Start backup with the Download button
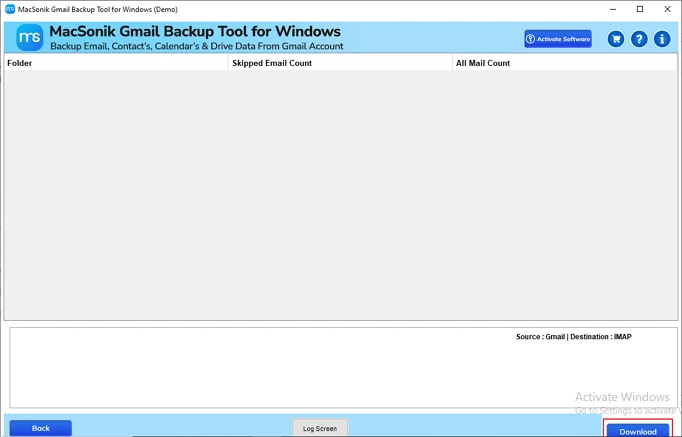The height and width of the screenshot is (437, 682). point(638,431)
